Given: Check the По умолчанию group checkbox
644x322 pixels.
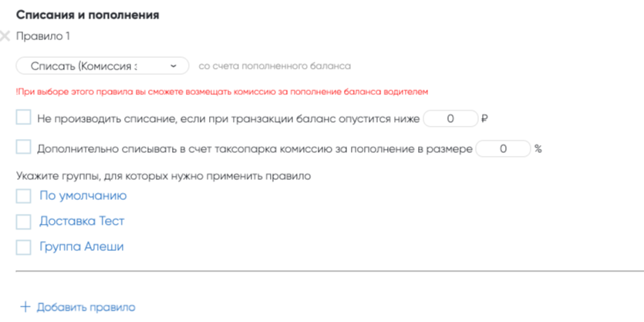Looking at the screenshot, I should tap(23, 196).
